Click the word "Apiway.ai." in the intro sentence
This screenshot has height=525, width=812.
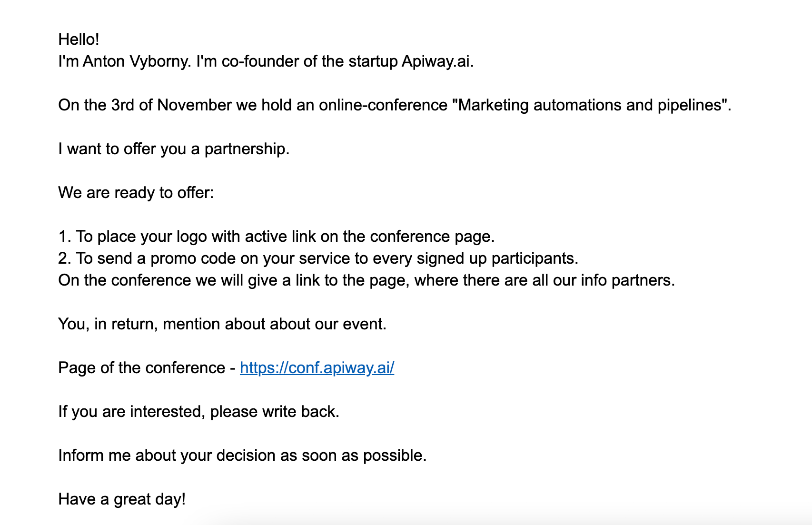tap(437, 61)
